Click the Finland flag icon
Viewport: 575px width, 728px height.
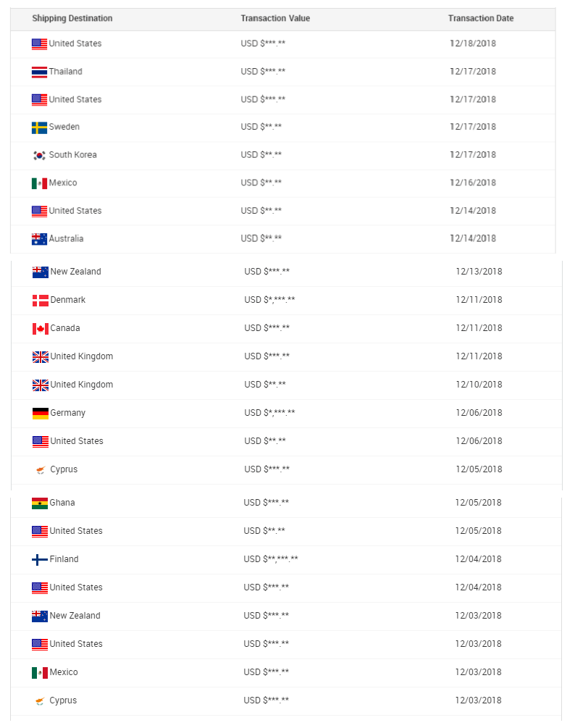(40, 559)
